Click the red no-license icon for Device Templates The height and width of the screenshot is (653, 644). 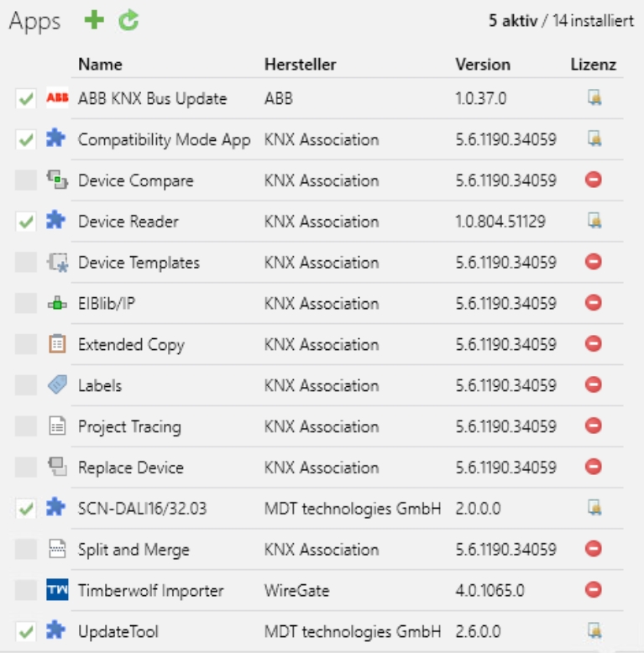593,262
